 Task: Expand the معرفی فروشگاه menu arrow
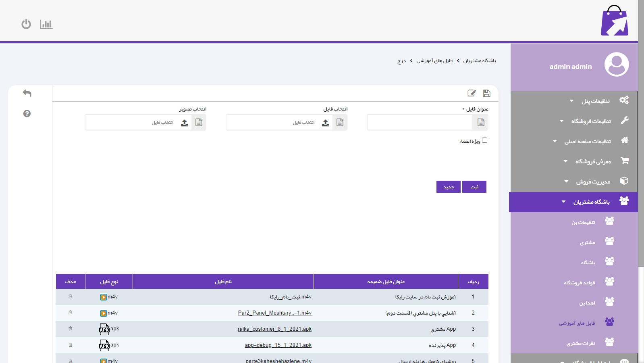(x=566, y=161)
